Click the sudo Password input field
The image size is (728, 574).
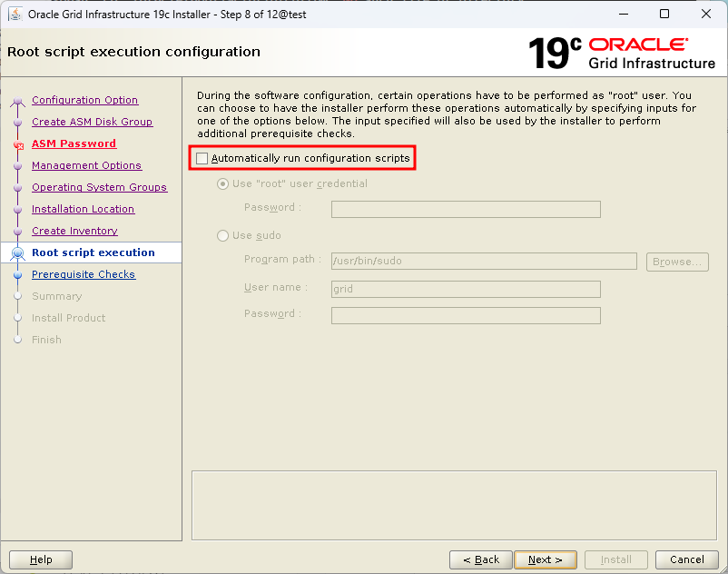(x=466, y=316)
